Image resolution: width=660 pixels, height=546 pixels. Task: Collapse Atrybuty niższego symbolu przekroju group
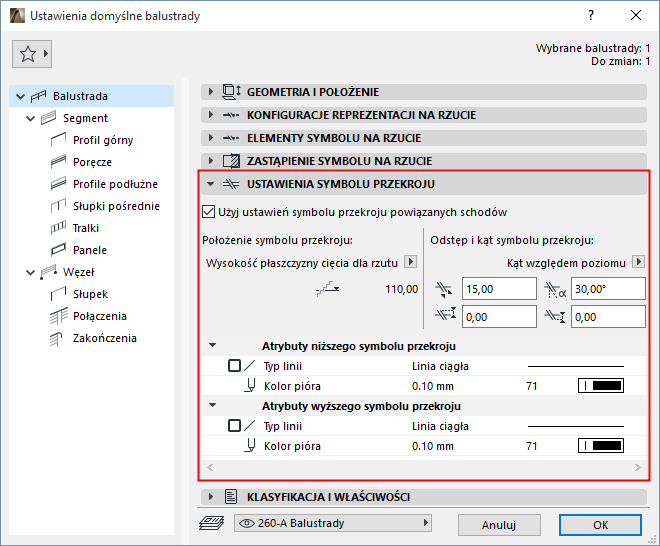click(213, 346)
